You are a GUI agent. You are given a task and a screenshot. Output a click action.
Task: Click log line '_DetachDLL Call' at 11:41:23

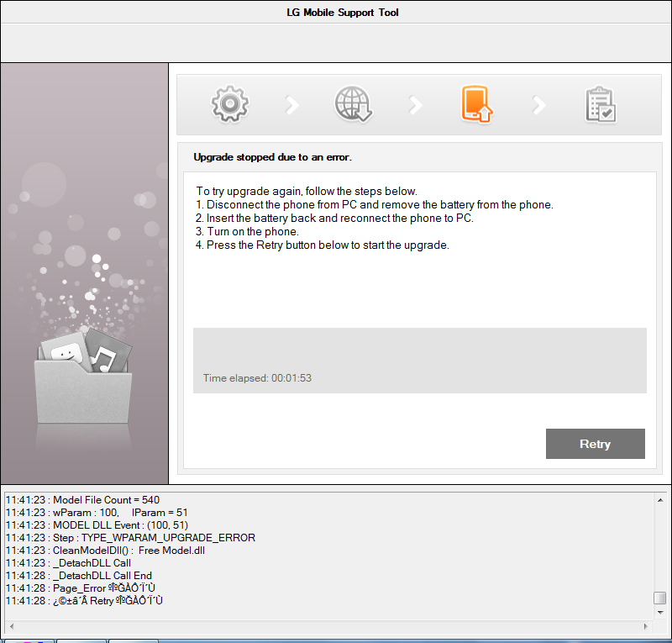click(69, 563)
